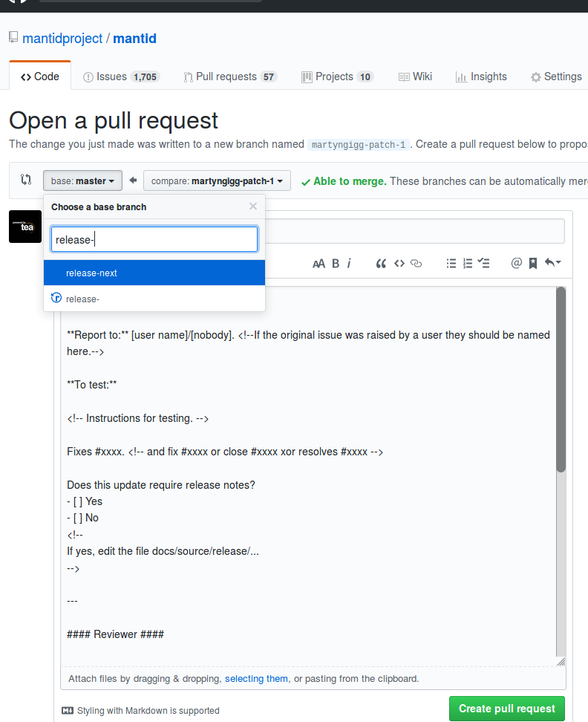Open the compare: martyngigg-patch-1 dropdown
The image size is (588, 722).
point(218,180)
